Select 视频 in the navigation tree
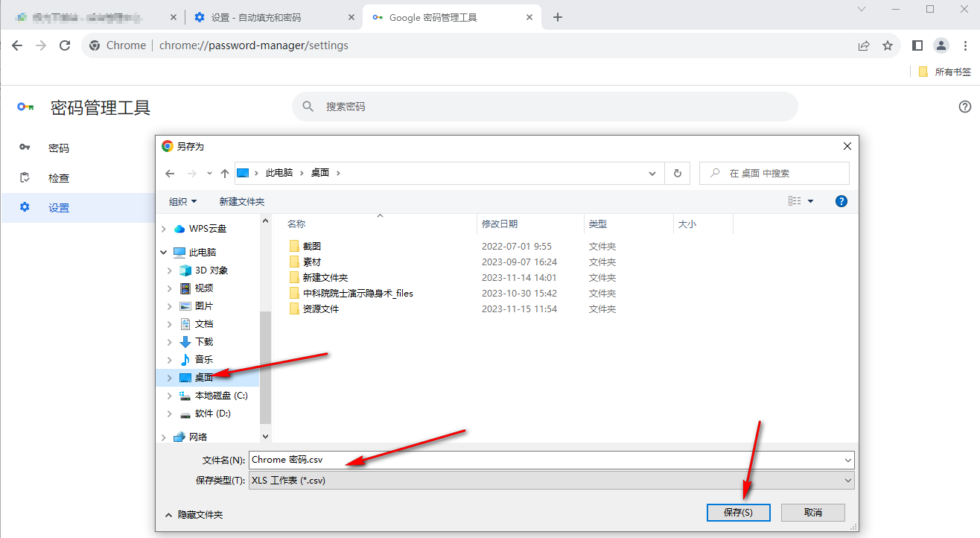Image resolution: width=980 pixels, height=538 pixels. (x=204, y=288)
